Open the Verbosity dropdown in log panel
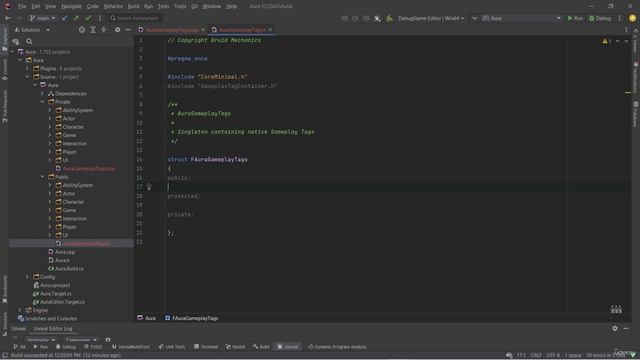Screen dimensions: 640x360 tap(41, 340)
